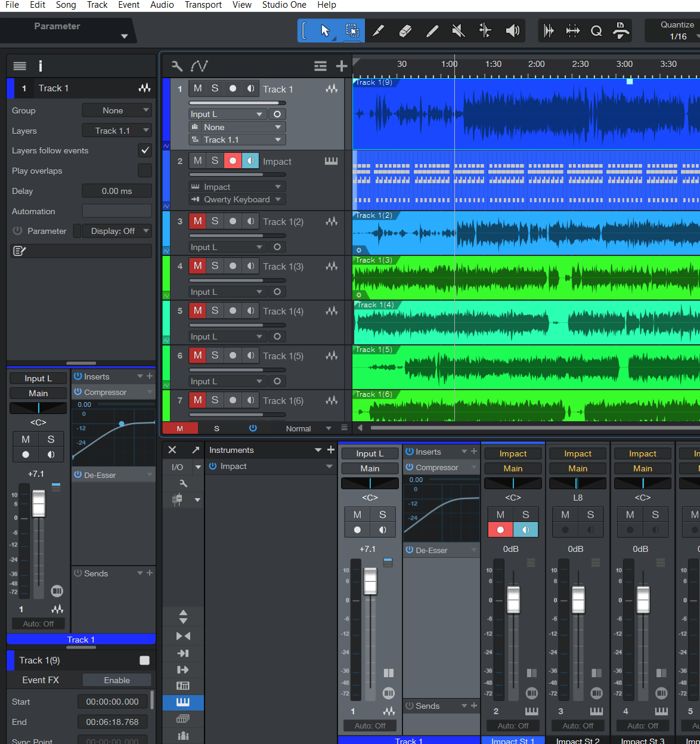
Task: Enable the Play overlaps checkbox
Action: click(x=145, y=171)
